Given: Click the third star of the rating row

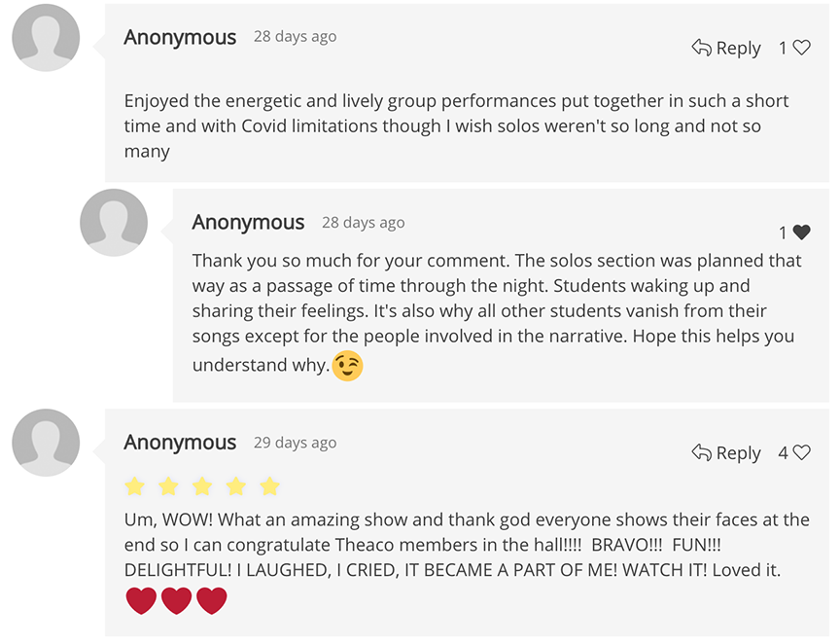Looking at the screenshot, I should pyautogui.click(x=201, y=485).
